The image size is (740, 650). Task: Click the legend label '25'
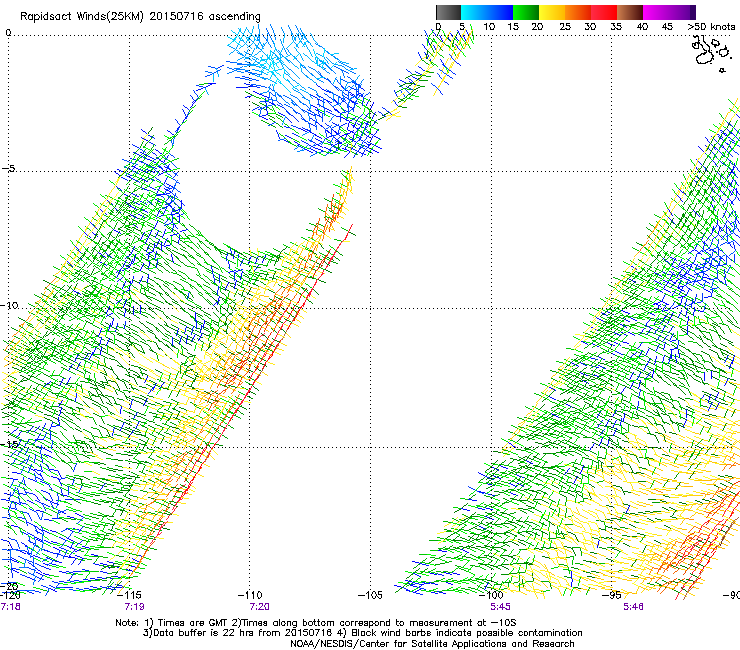point(565,27)
